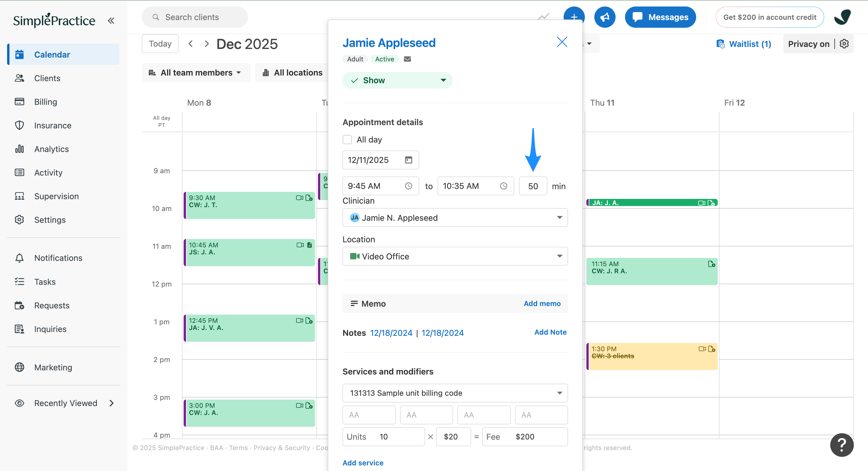Click the Requests calendar icon
This screenshot has width=868, height=471.
pyautogui.click(x=19, y=305)
